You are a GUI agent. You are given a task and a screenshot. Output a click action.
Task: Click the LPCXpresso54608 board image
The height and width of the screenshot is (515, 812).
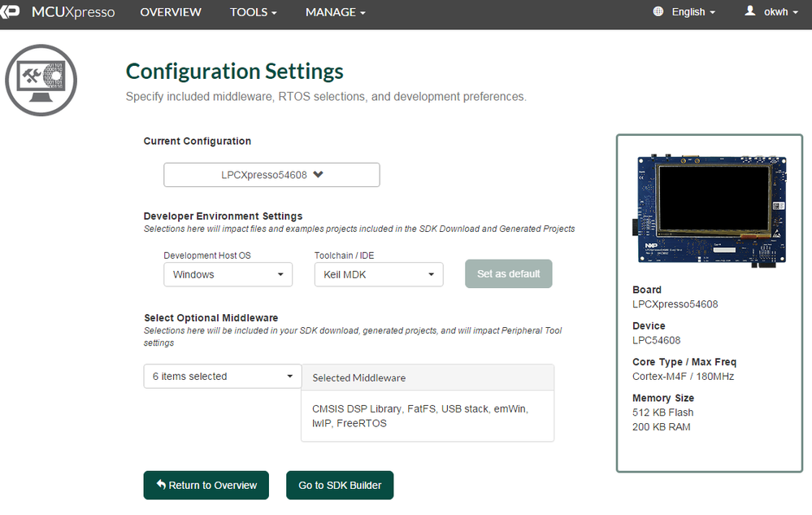[709, 211]
